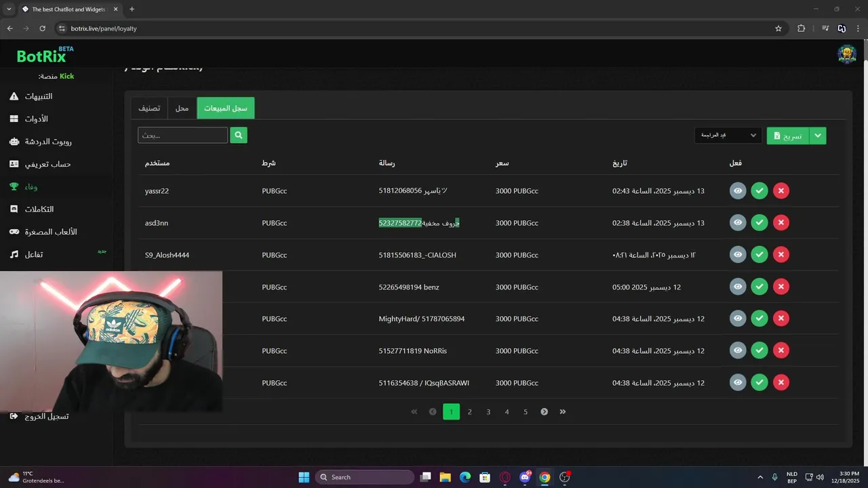Screen dimensions: 868x488
Task: View details for 52265498194 benz sale
Action: click(738, 287)
